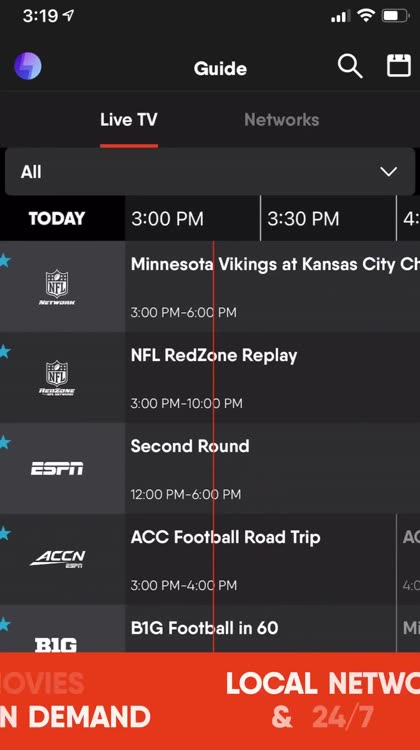
Task: Select the NFL RedZone channel logo
Action: click(x=57, y=378)
